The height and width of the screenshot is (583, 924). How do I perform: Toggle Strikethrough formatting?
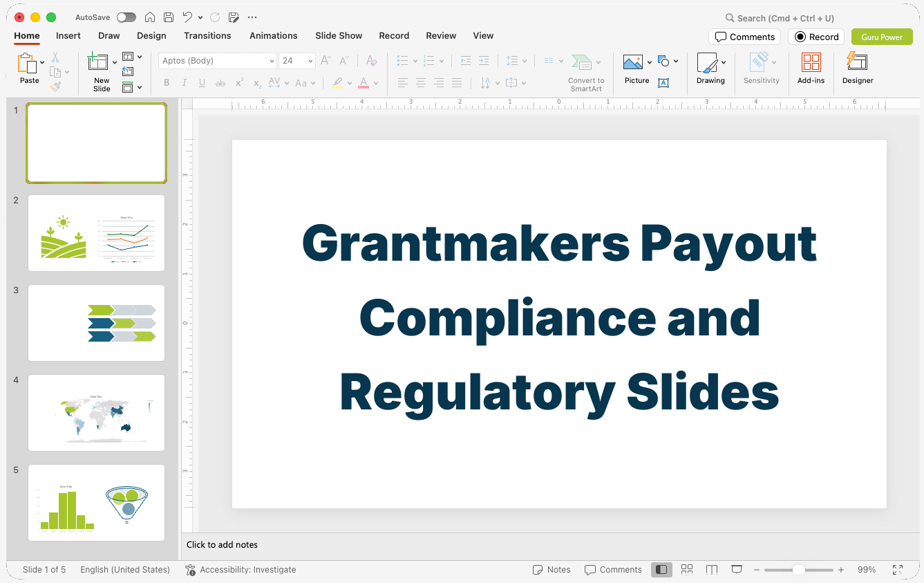pos(220,83)
